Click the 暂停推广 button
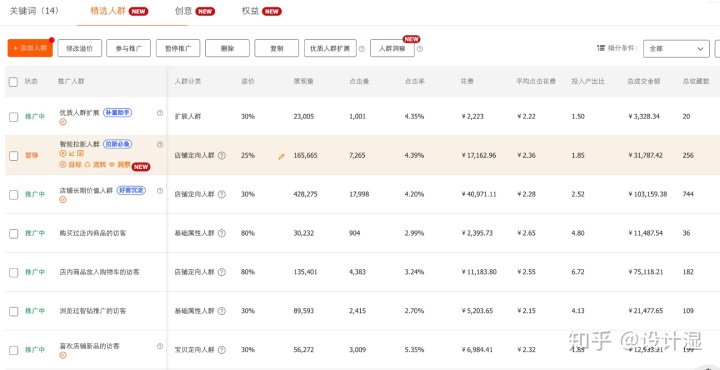This screenshot has width=720, height=370. click(178, 48)
